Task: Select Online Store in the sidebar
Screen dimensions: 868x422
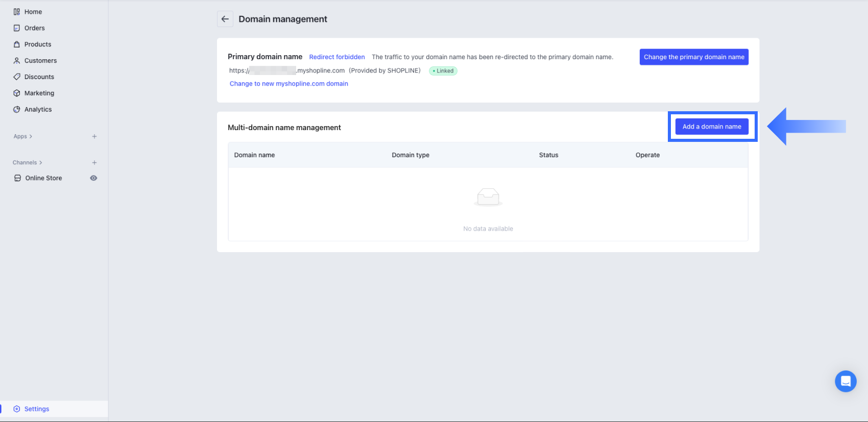Action: coord(43,178)
